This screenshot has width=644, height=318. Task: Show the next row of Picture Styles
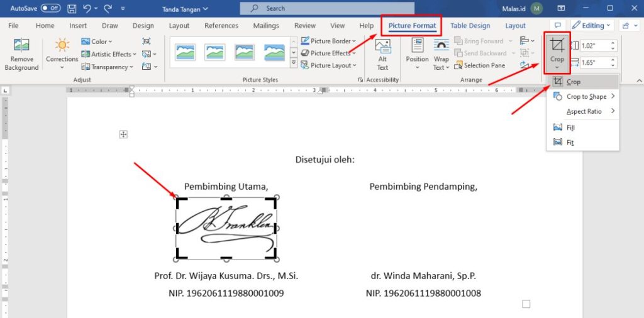click(x=294, y=52)
